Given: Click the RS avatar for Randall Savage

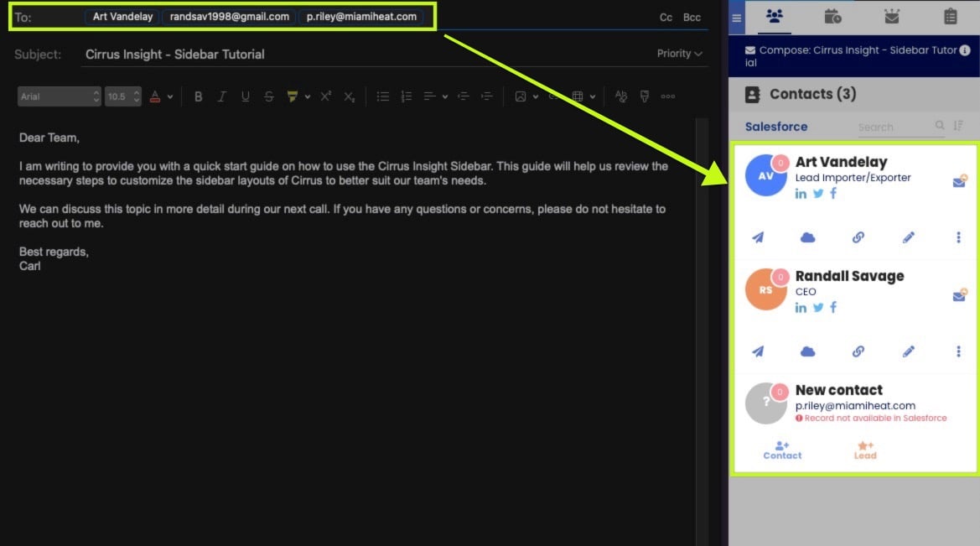Looking at the screenshot, I should click(x=765, y=289).
